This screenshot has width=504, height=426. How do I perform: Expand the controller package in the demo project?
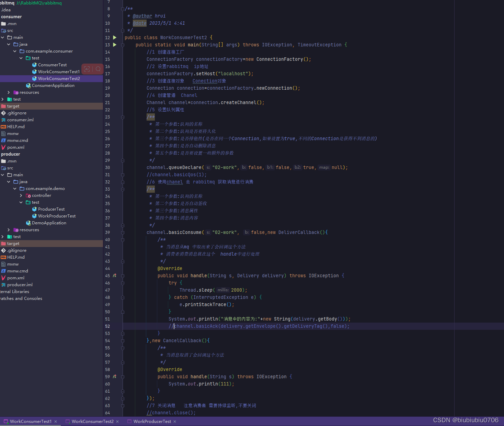pyautogui.click(x=21, y=195)
